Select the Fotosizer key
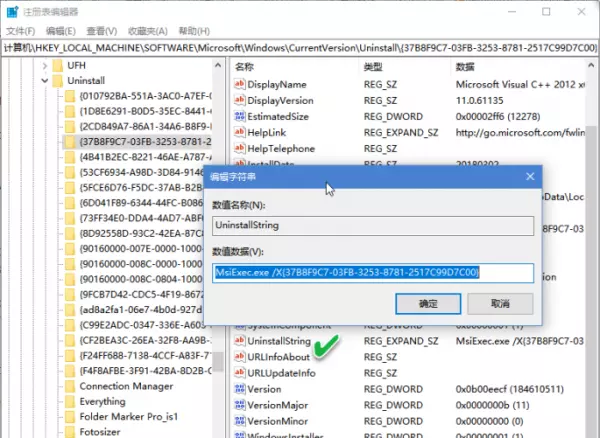The height and width of the screenshot is (438, 600). 99,432
